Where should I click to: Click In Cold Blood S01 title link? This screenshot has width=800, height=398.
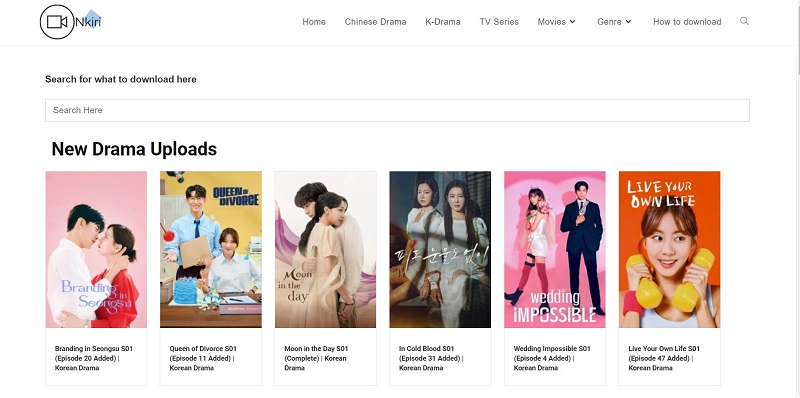tap(431, 358)
